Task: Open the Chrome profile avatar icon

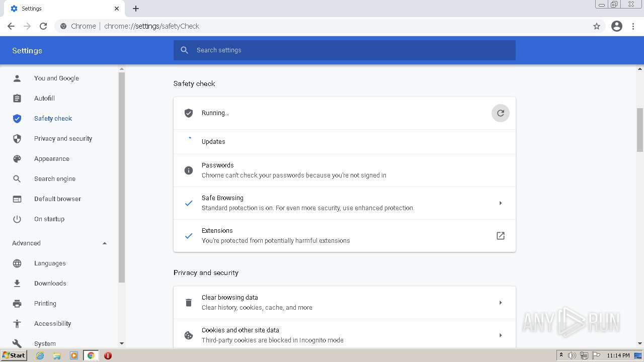Action: [617, 26]
